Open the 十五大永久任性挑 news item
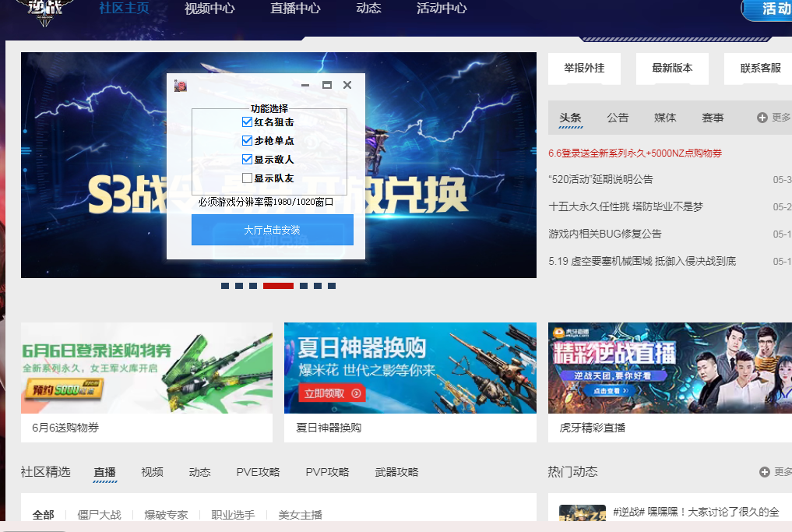This screenshot has height=532, width=792. pyautogui.click(x=626, y=206)
